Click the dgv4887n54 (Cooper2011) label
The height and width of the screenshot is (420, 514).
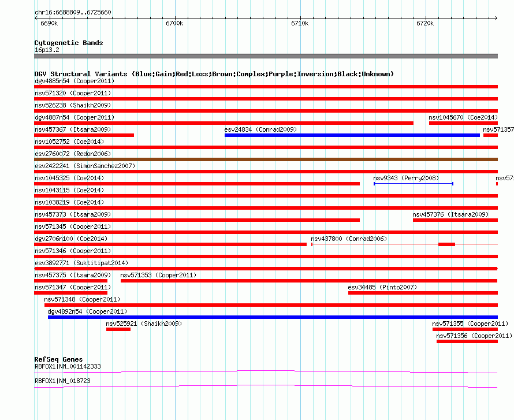click(75, 118)
